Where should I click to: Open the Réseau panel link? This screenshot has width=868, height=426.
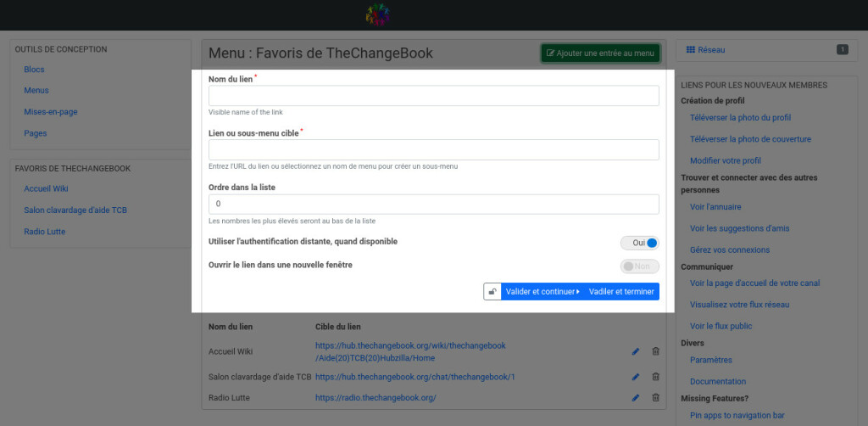706,50
